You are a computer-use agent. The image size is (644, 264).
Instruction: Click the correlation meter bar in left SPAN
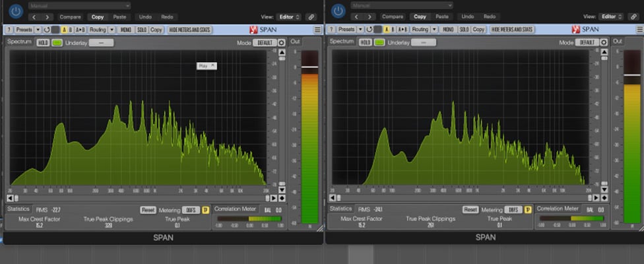click(x=249, y=219)
